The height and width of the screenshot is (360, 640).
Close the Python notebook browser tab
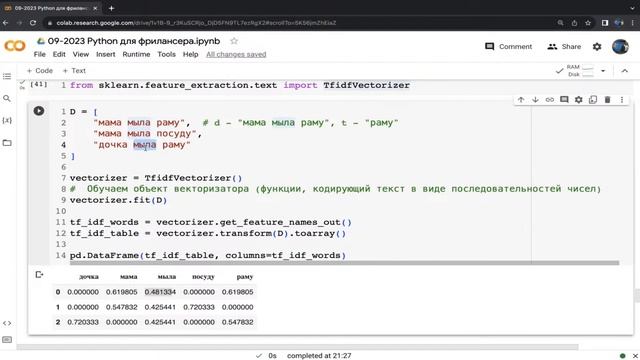[x=95, y=8]
